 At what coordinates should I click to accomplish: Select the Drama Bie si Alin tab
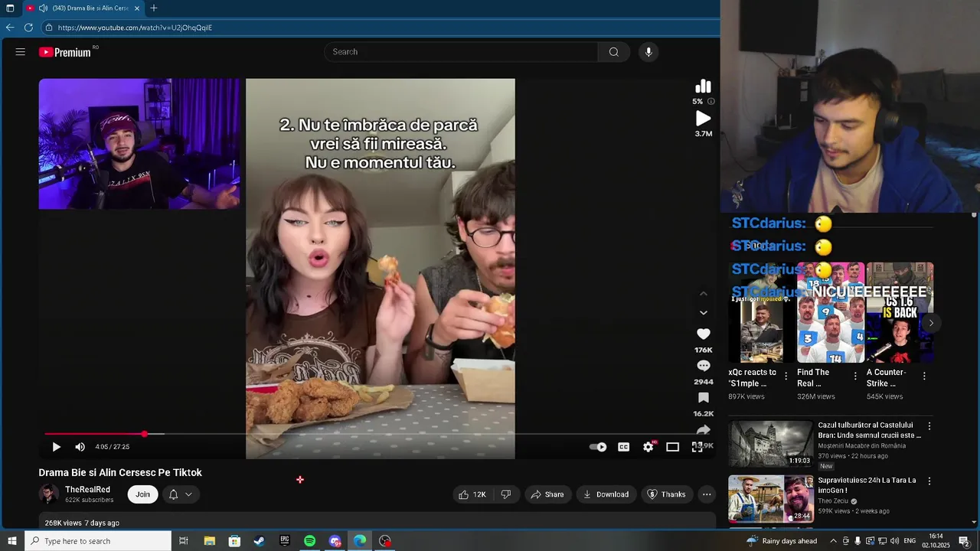82,8
